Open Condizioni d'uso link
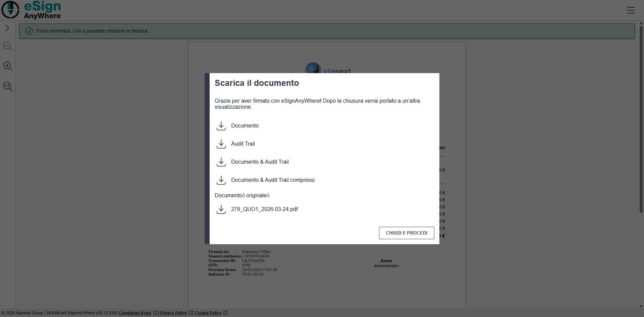Image resolution: width=644 pixels, height=317 pixels. pyautogui.click(x=135, y=313)
